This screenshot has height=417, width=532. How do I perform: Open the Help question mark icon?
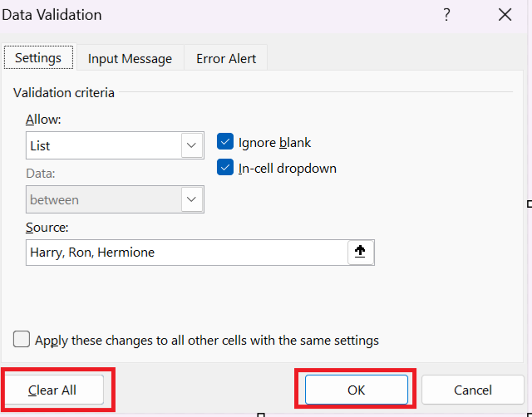(x=446, y=15)
